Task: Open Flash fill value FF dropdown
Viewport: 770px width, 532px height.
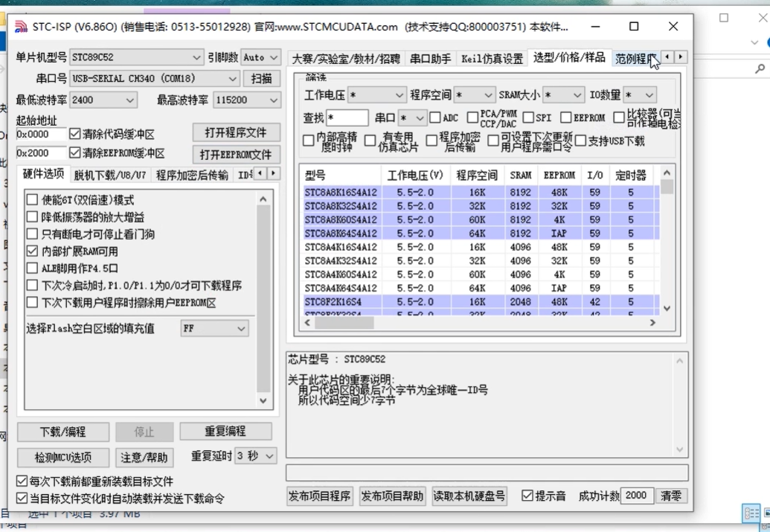Action: [x=214, y=329]
